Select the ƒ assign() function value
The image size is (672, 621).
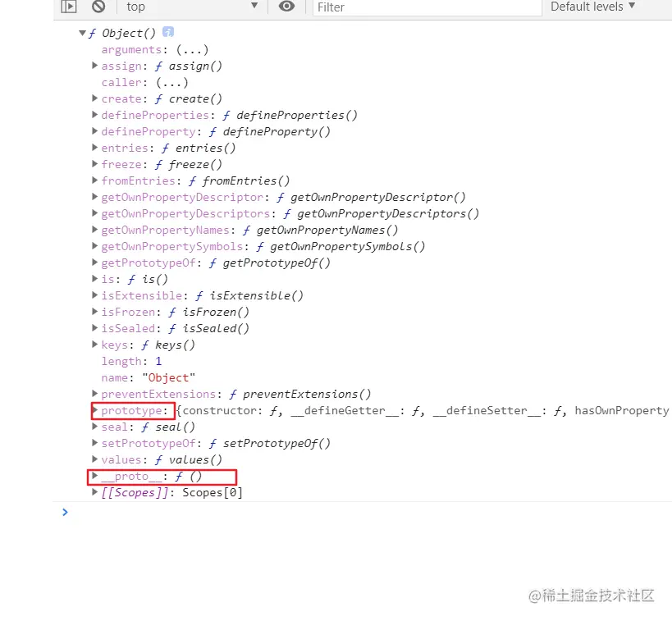pyautogui.click(x=189, y=66)
